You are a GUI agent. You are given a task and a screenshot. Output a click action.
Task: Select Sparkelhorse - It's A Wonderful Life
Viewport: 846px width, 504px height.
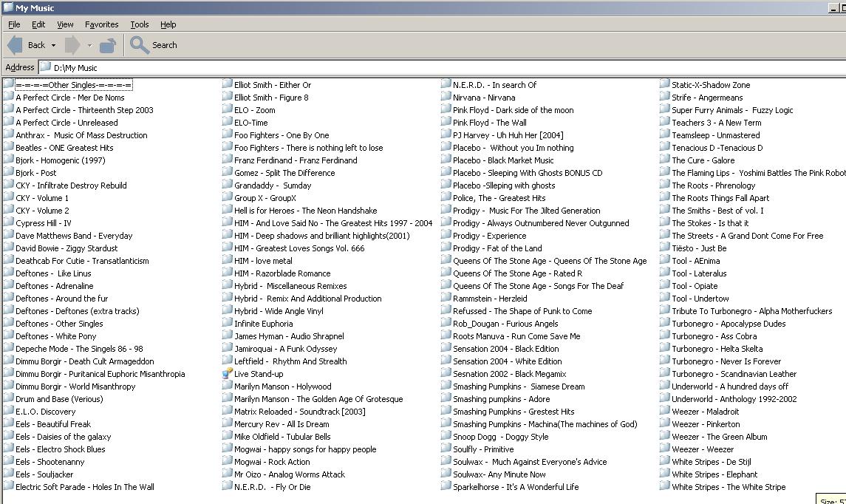point(516,487)
